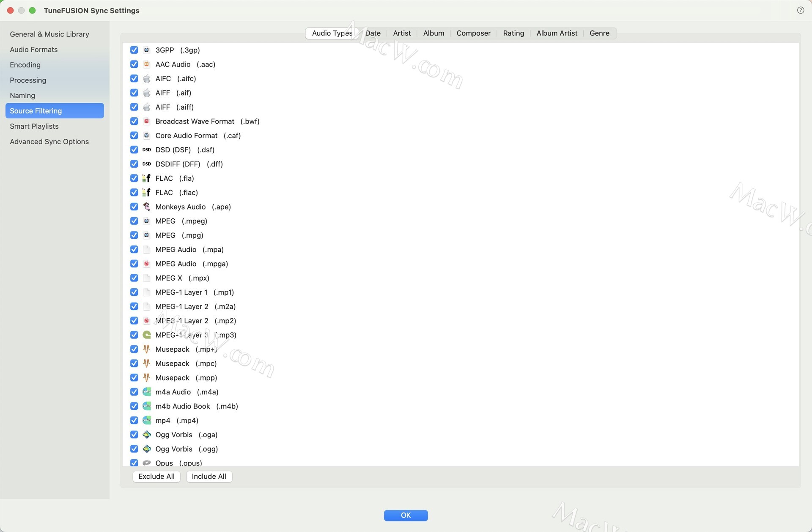Click the AIFF (.aif) Apple icon
Screen dimensions: 812x532
[x=147, y=93]
